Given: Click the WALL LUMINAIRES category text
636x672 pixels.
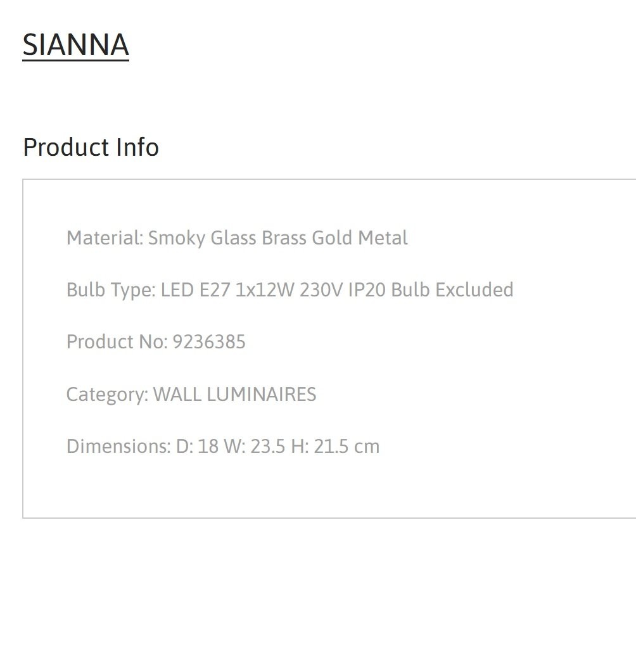Looking at the screenshot, I should [x=235, y=395].
